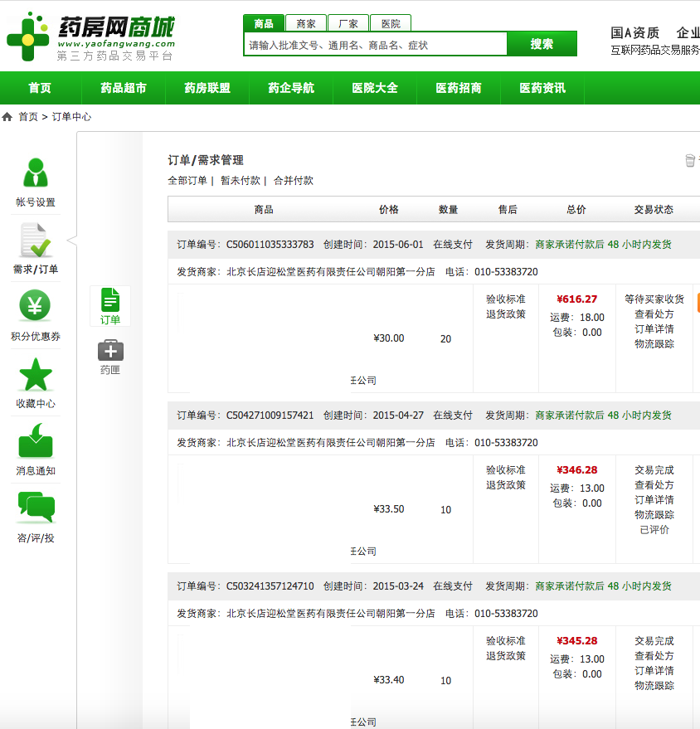Open 订单详情 for the ¥345.28 order
This screenshot has width=700, height=729.
654,670
